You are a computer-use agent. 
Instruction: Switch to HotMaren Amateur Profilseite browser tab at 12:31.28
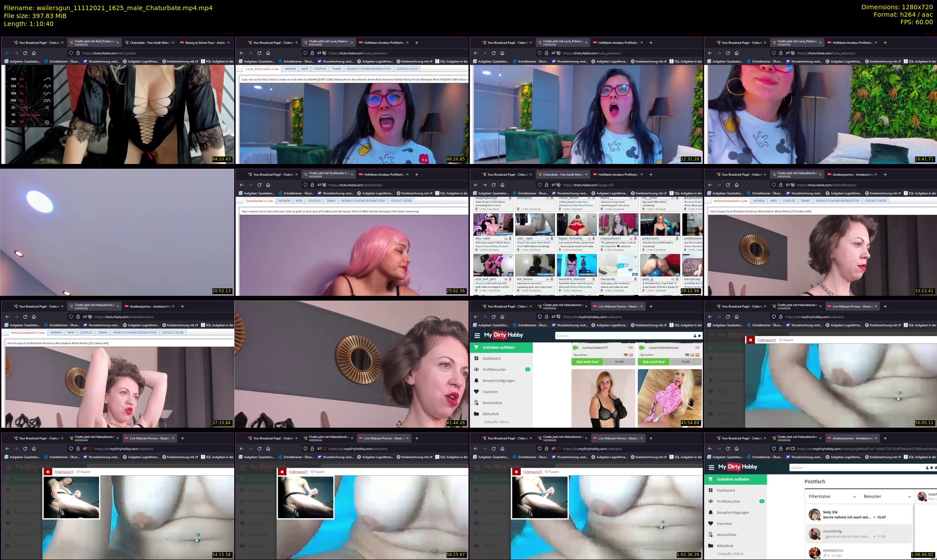tap(617, 43)
